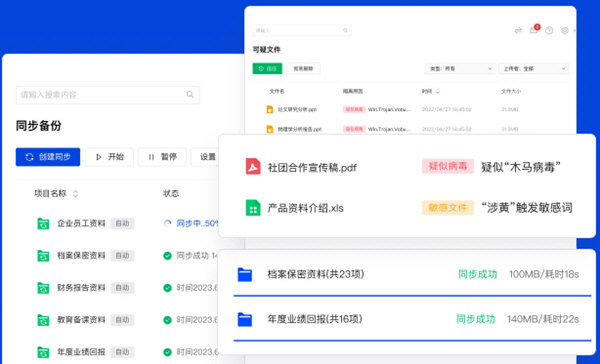Image resolution: width=600 pixels, height=364 pixels.
Task: Click the text “涉黄”触发敏感词
Action: [527, 208]
